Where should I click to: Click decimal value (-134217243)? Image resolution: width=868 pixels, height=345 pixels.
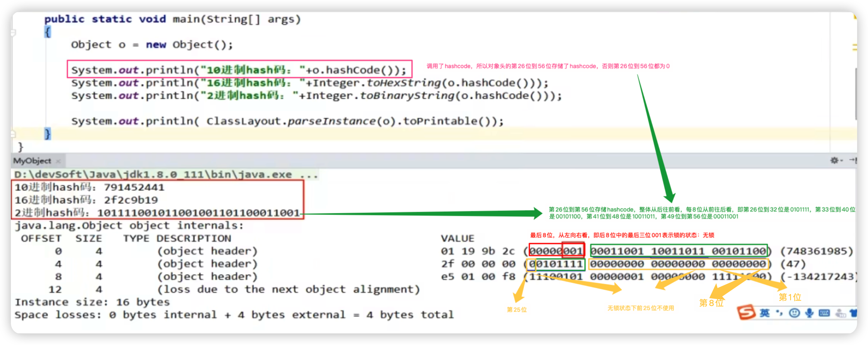(818, 277)
